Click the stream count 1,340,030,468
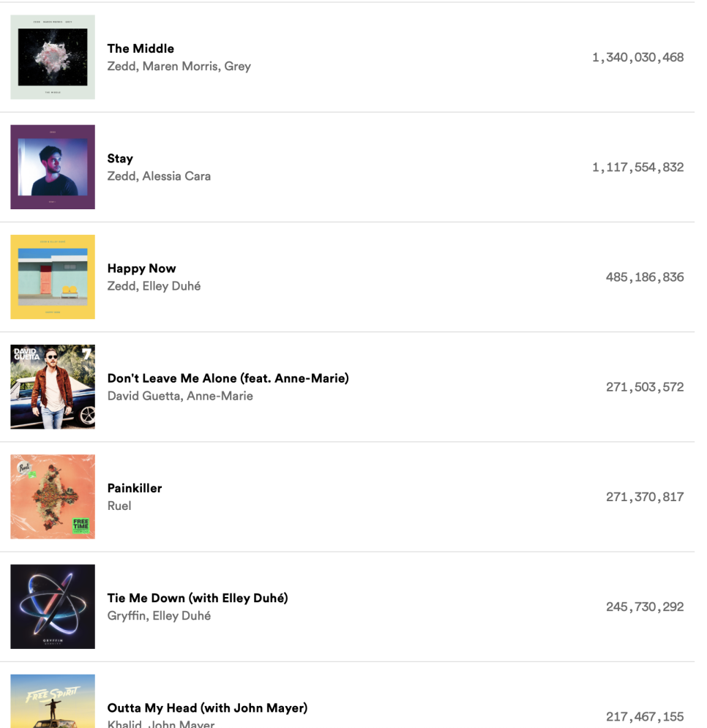 coord(637,57)
